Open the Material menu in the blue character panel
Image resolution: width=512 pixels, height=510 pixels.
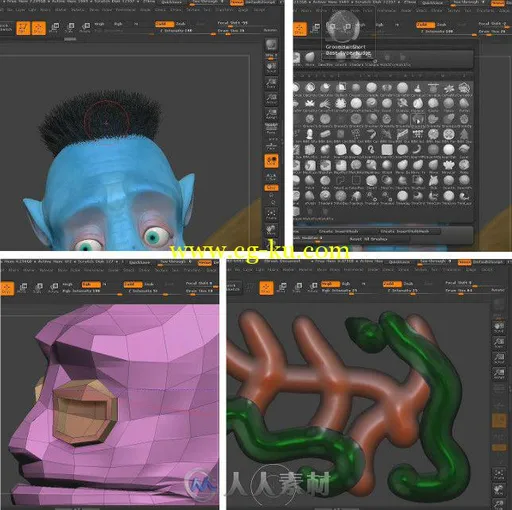click(x=78, y=10)
